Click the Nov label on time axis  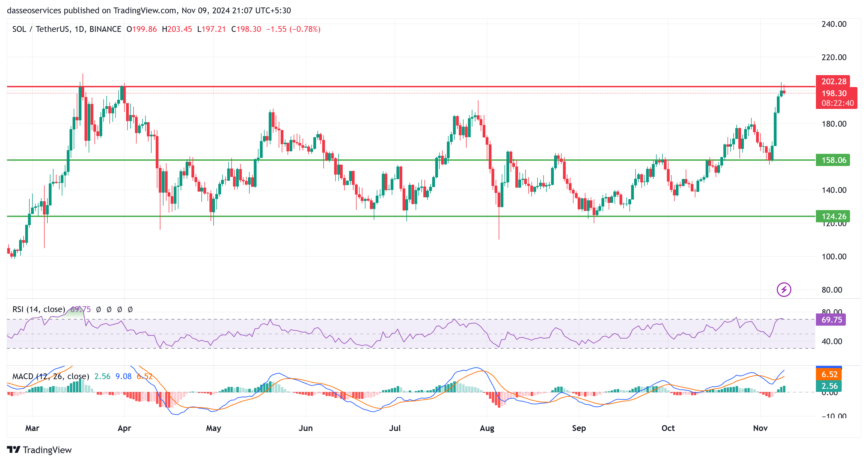(760, 428)
